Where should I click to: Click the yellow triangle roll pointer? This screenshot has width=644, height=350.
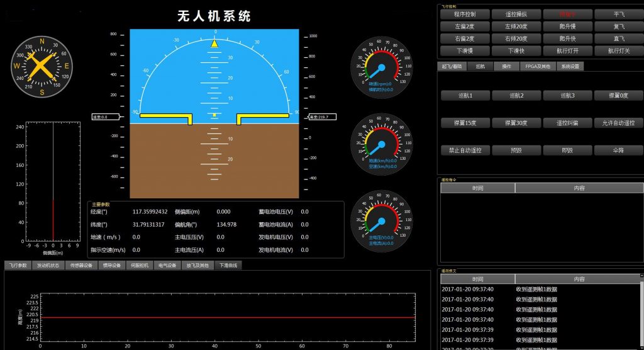tap(214, 43)
